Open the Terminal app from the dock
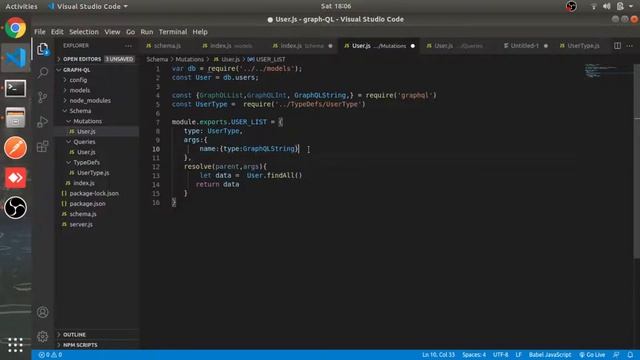This screenshot has width=640, height=360. 16,88
